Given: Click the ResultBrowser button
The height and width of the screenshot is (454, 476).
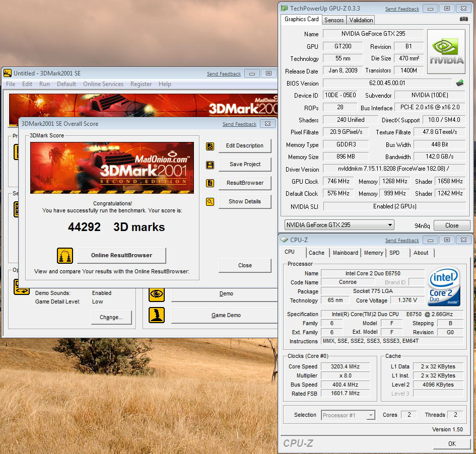Looking at the screenshot, I should point(245,183).
